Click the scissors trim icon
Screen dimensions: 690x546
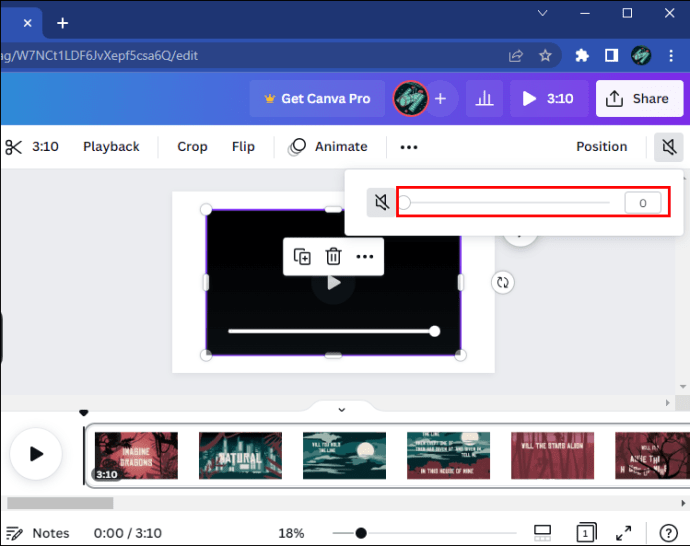pos(13,147)
